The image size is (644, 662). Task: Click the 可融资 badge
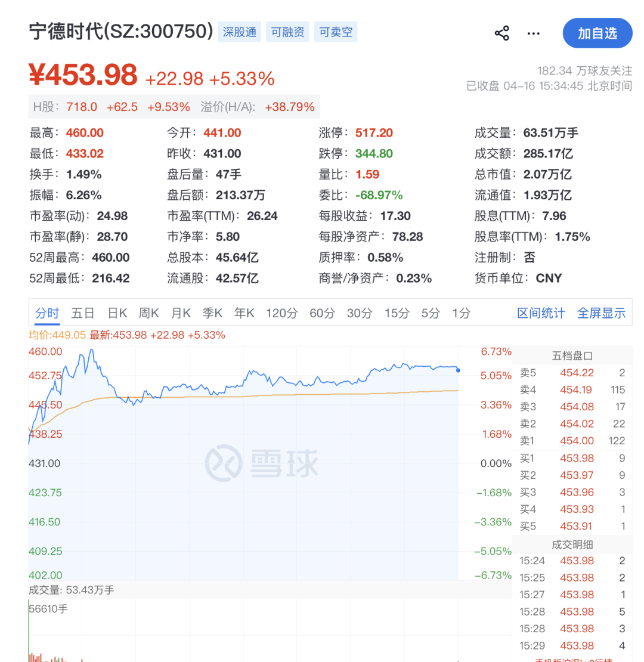[287, 32]
